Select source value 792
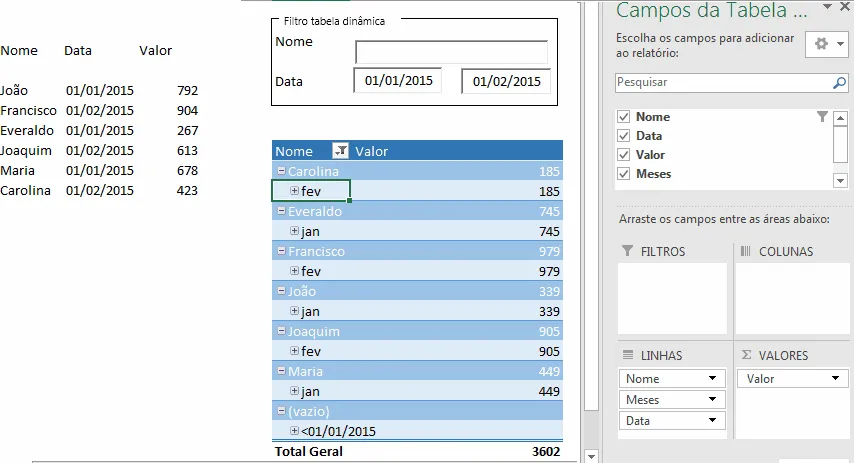Image resolution: width=854 pixels, height=463 pixels. pos(187,90)
